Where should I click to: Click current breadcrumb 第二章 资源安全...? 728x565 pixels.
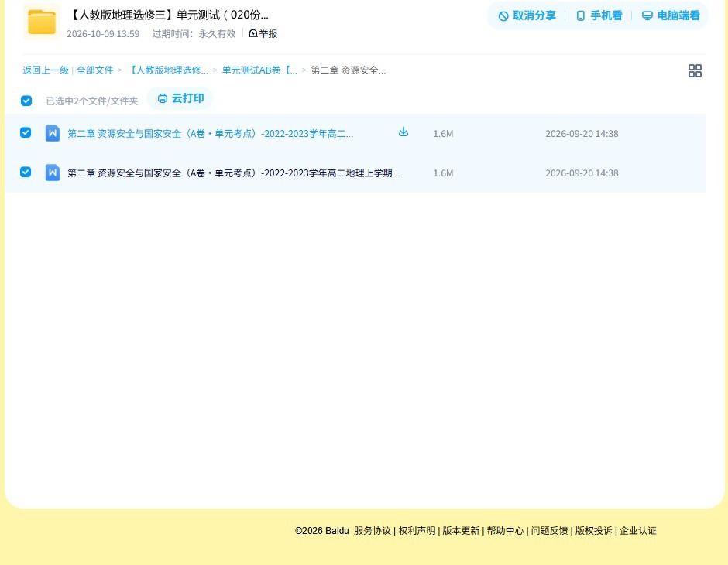(349, 70)
